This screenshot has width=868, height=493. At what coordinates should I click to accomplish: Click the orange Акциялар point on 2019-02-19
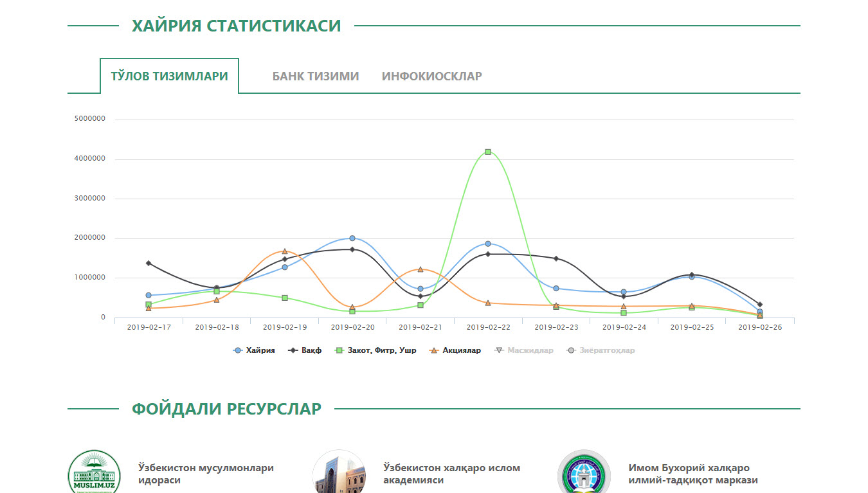coord(285,251)
